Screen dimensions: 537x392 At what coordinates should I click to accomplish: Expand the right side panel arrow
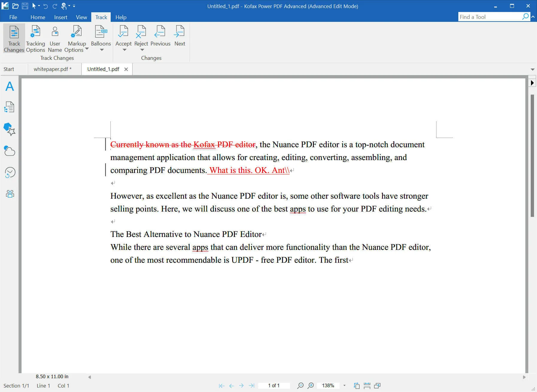[x=532, y=83]
